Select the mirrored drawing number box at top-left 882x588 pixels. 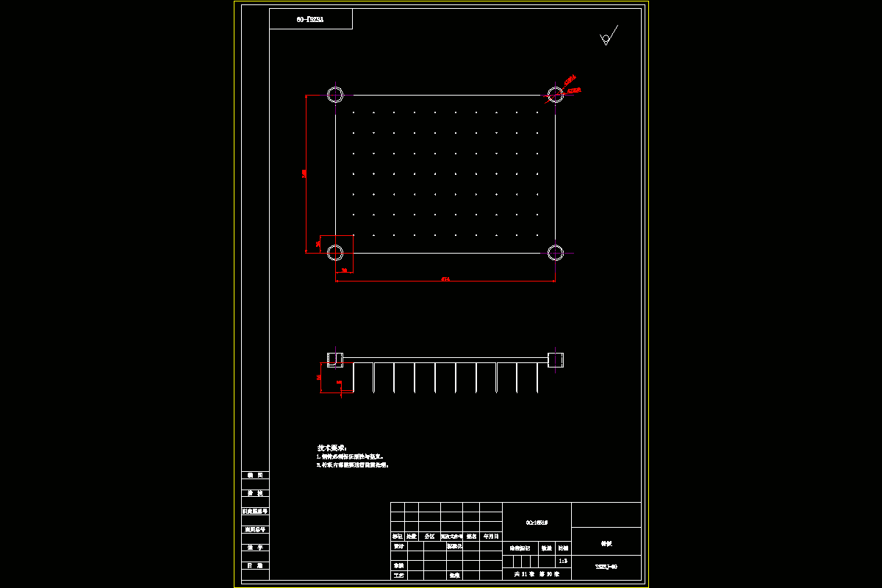click(311, 19)
